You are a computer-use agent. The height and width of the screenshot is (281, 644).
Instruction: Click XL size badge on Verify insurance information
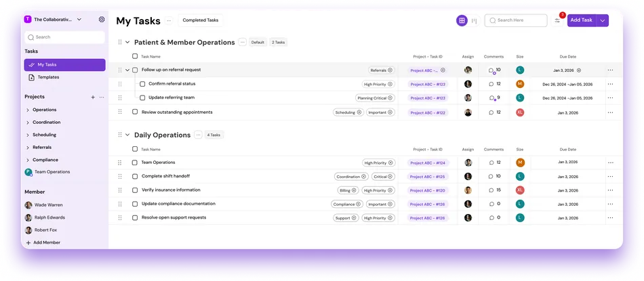click(x=520, y=190)
